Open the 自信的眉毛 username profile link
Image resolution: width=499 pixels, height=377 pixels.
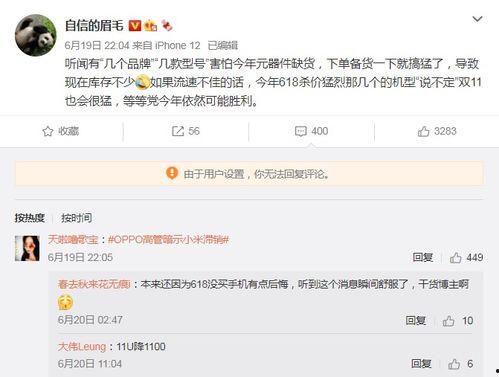[x=94, y=25]
